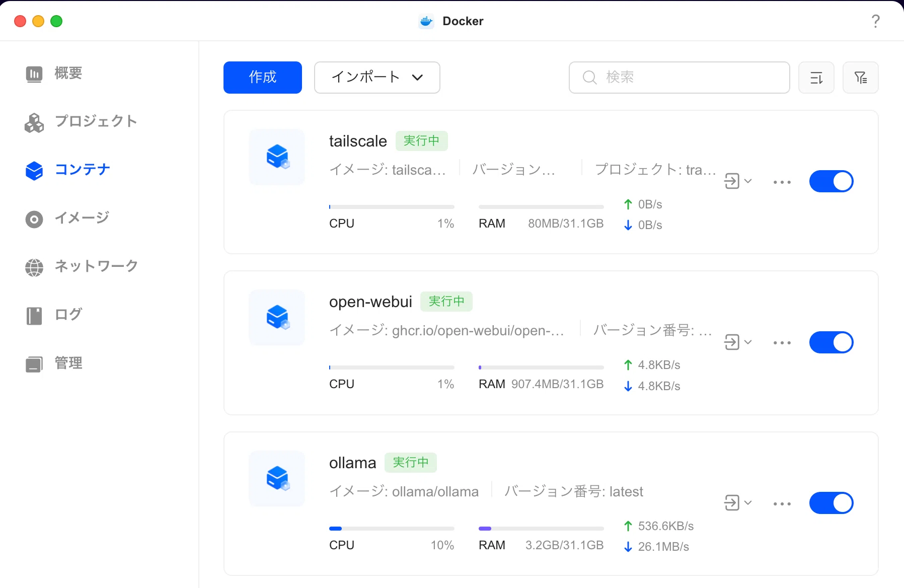Image resolution: width=904 pixels, height=588 pixels.
Task: Click the プロジェクト cubes icon
Action: pos(34,122)
